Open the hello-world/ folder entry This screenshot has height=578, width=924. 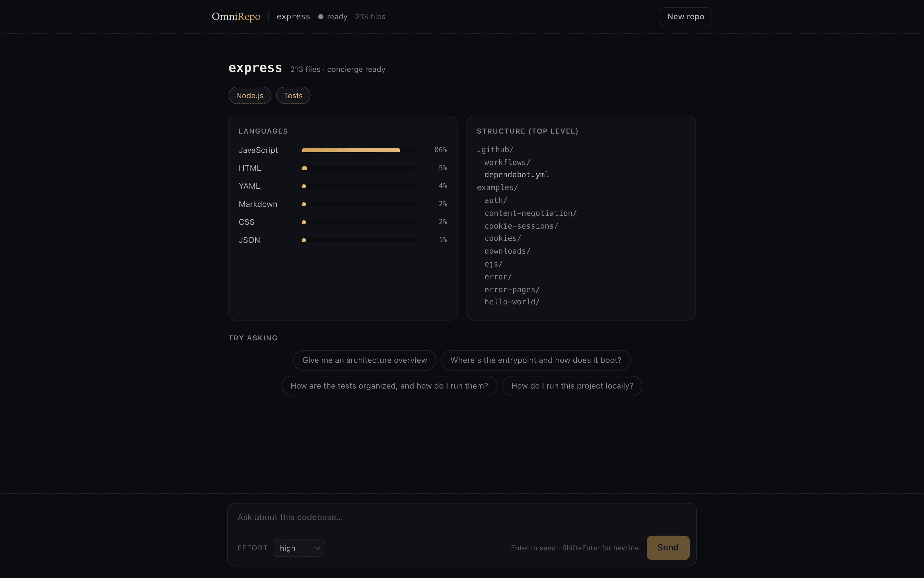tap(512, 302)
